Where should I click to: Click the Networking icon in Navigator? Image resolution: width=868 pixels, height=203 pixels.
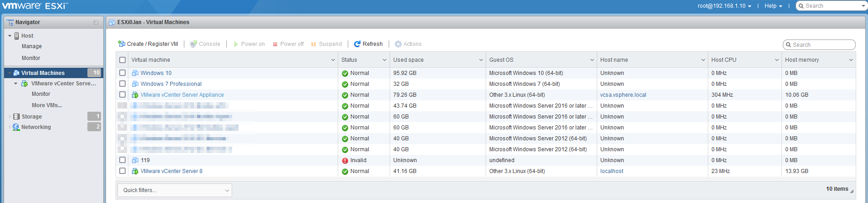coord(16,127)
